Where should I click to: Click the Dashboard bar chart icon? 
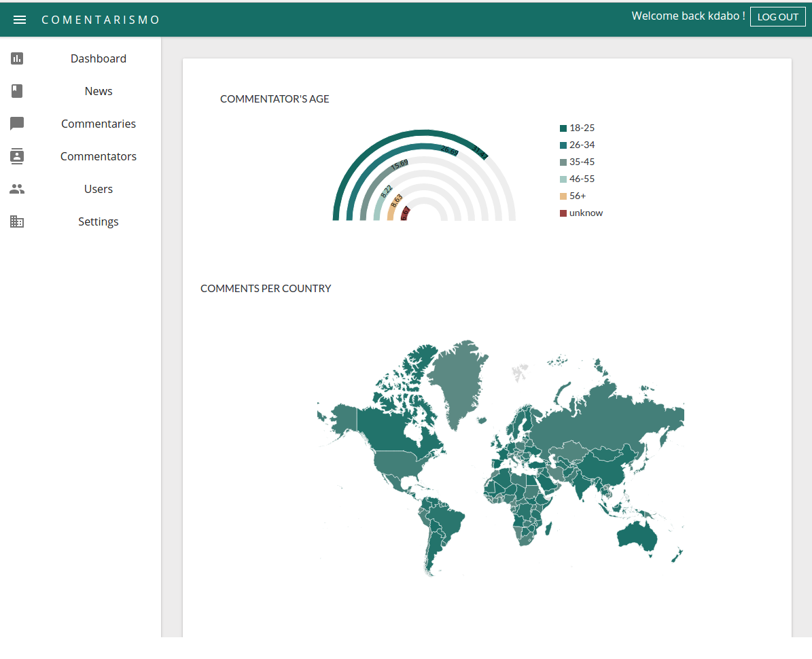click(17, 58)
